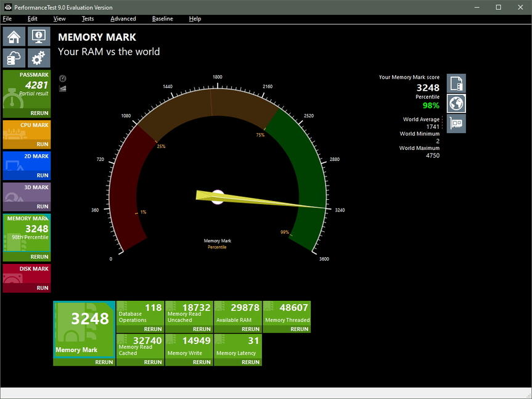Select the world globe comparison icon
Viewport: 532px width, 399px height.
coord(456,104)
